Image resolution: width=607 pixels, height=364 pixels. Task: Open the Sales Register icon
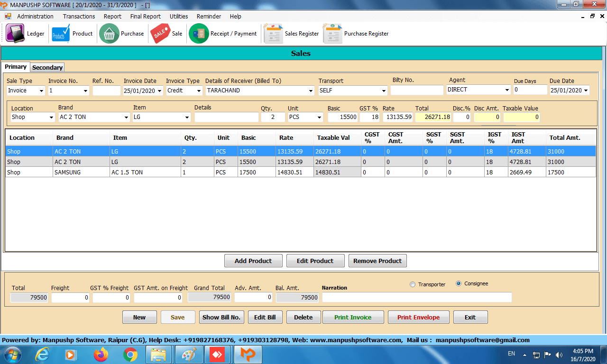pyautogui.click(x=273, y=34)
